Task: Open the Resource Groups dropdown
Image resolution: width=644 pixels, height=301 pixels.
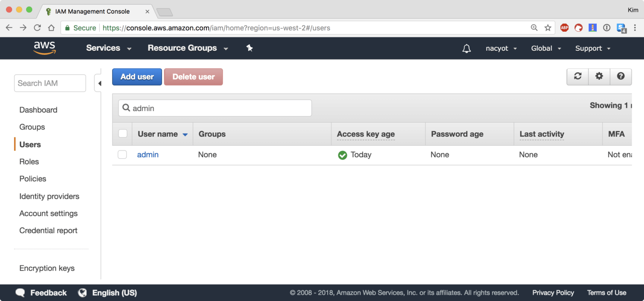Action: click(188, 48)
